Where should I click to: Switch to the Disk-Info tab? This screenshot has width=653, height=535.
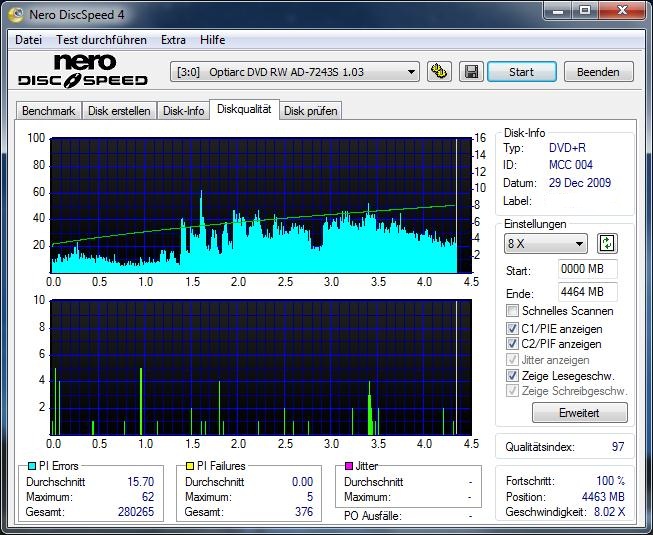pos(183,111)
